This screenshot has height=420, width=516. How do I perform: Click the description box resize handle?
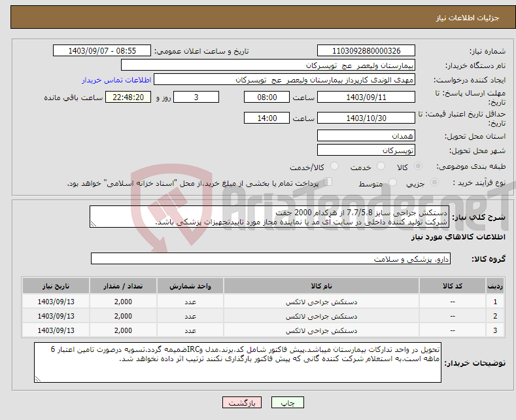click(94, 224)
